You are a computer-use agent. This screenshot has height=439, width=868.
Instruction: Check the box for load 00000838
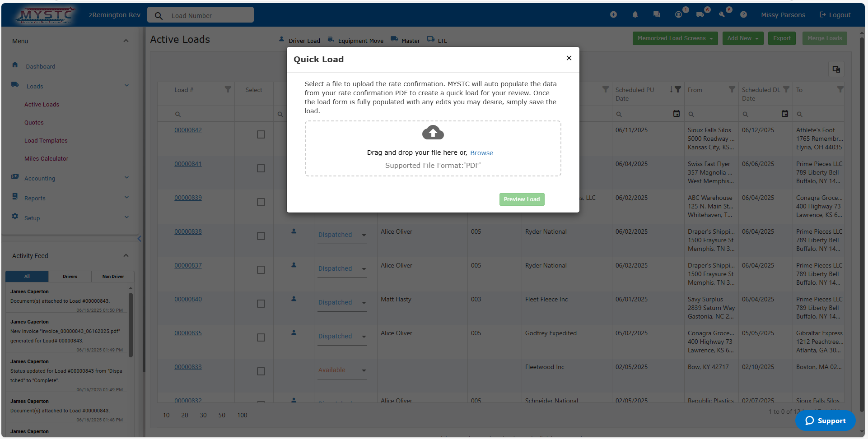pos(261,236)
